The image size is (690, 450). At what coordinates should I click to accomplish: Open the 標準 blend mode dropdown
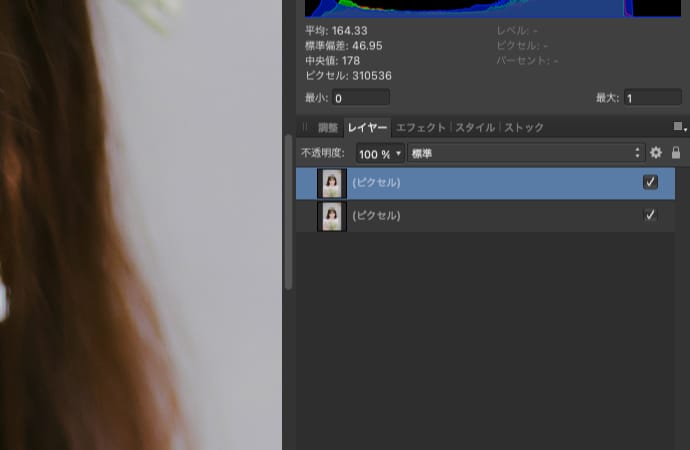[x=526, y=154]
